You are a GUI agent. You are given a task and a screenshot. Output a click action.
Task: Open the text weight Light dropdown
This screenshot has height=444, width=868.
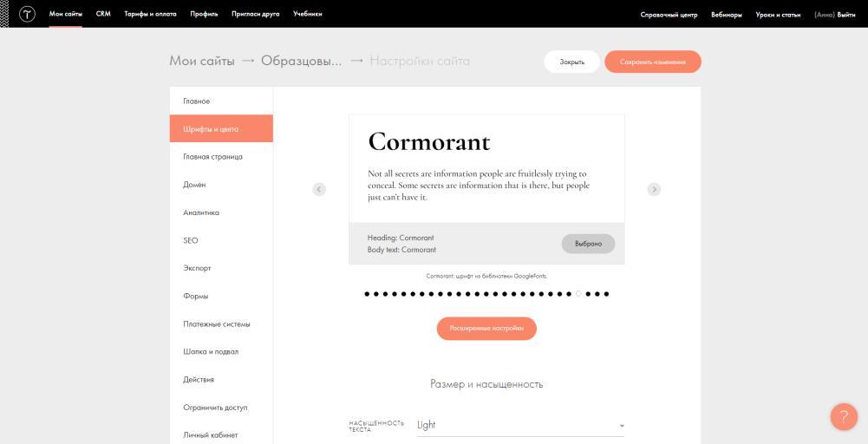click(x=520, y=425)
